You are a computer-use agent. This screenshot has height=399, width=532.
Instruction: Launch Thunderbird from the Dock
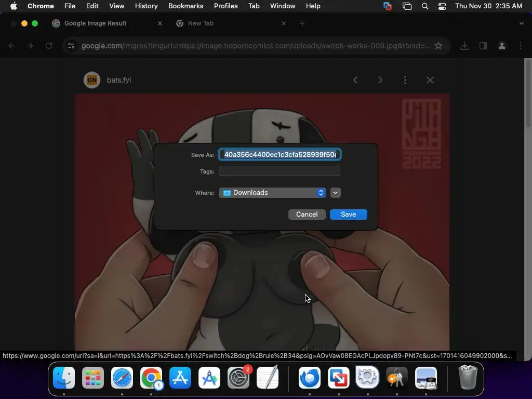310,378
